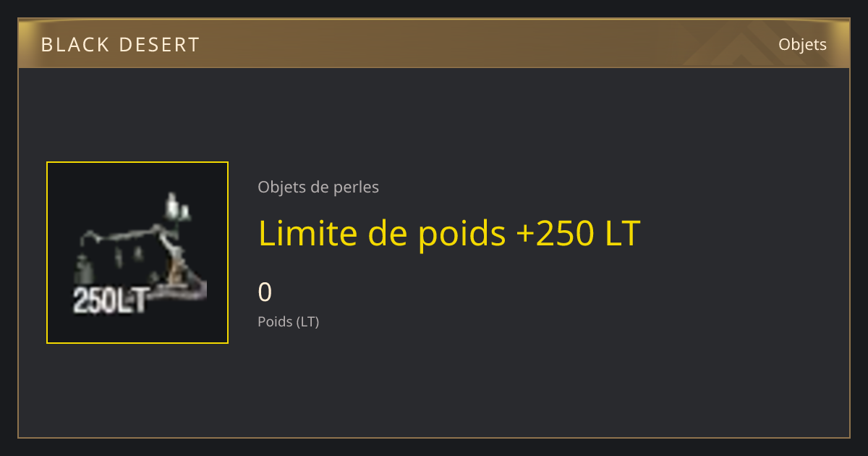The width and height of the screenshot is (868, 456).
Task: Open the Objets link in the header
Action: pyautogui.click(x=802, y=44)
